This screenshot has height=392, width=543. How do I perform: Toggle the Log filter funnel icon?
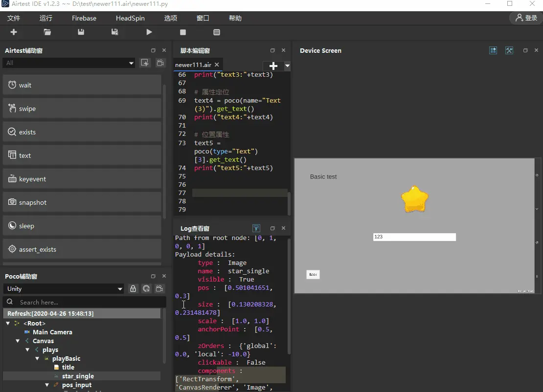coord(256,228)
